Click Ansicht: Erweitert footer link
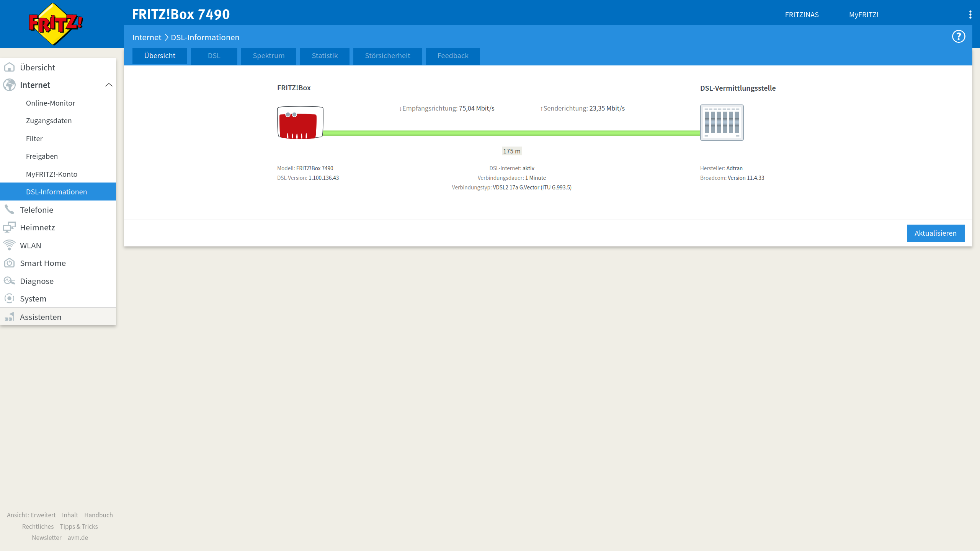This screenshot has width=980, height=551. click(31, 515)
